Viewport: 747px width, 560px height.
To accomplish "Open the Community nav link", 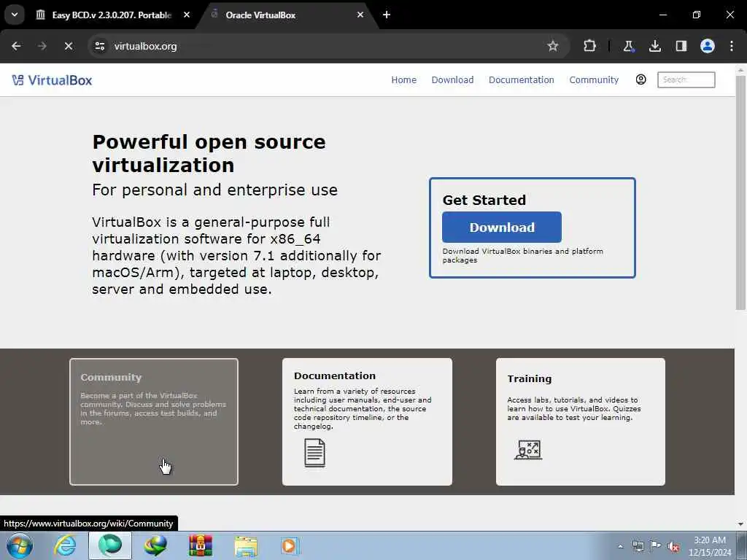I will (x=594, y=80).
